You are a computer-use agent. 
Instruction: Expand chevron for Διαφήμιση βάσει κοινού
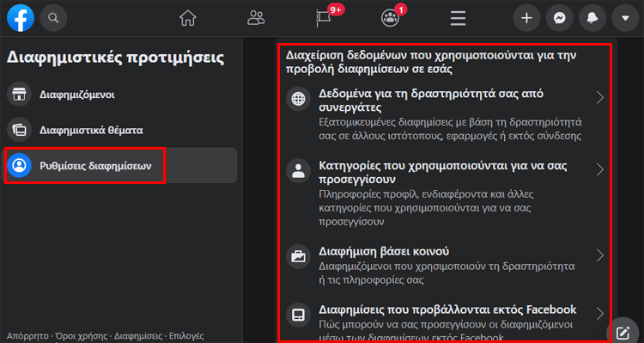point(599,255)
